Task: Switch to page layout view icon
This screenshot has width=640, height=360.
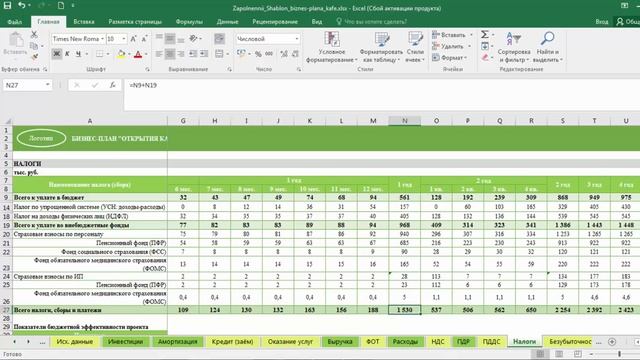Action: click(559, 354)
